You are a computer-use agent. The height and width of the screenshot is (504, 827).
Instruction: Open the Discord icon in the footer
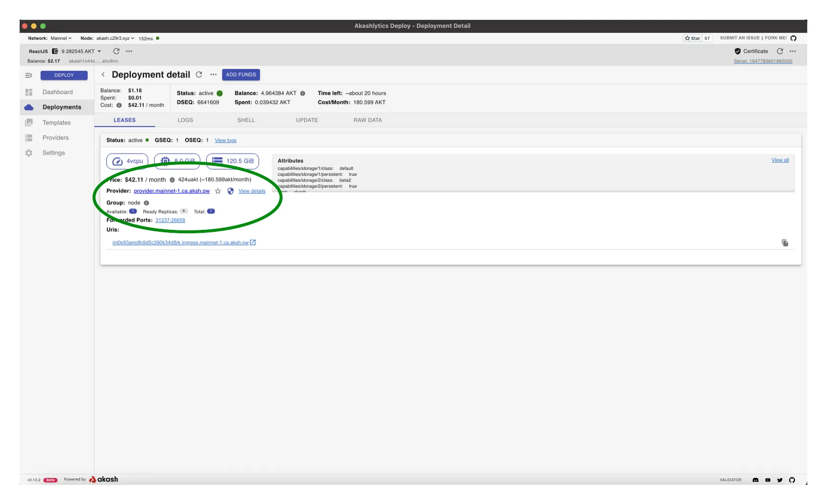pos(755,480)
